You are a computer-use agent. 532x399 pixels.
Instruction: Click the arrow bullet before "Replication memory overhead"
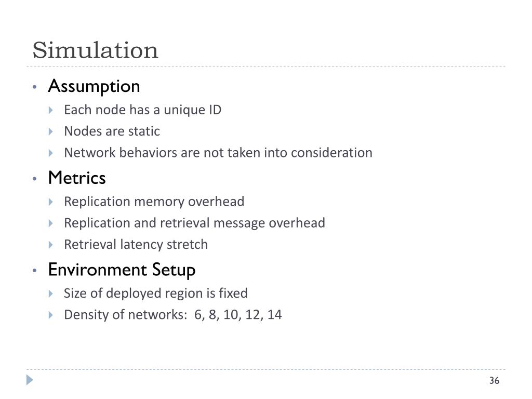coord(51,202)
